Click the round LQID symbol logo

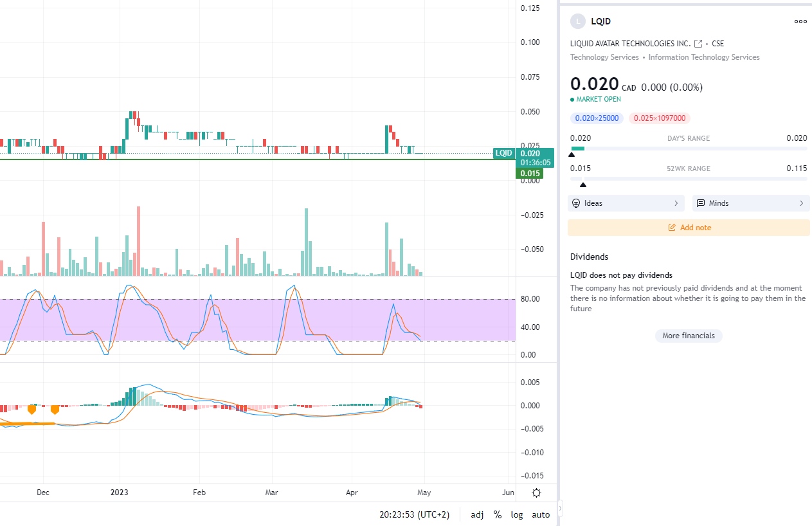tap(578, 21)
